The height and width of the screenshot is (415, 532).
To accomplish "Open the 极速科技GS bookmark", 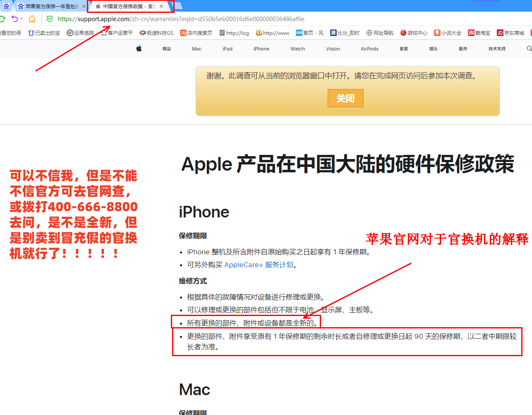I will point(156,33).
